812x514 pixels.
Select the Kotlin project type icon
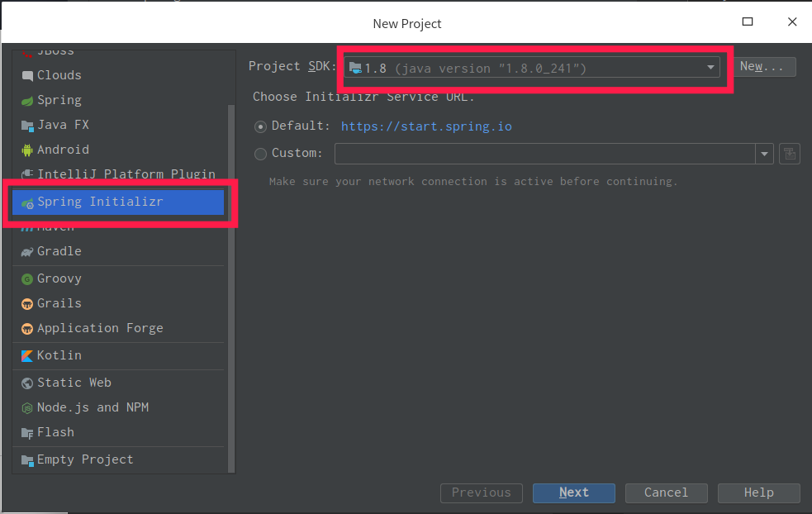coord(26,357)
